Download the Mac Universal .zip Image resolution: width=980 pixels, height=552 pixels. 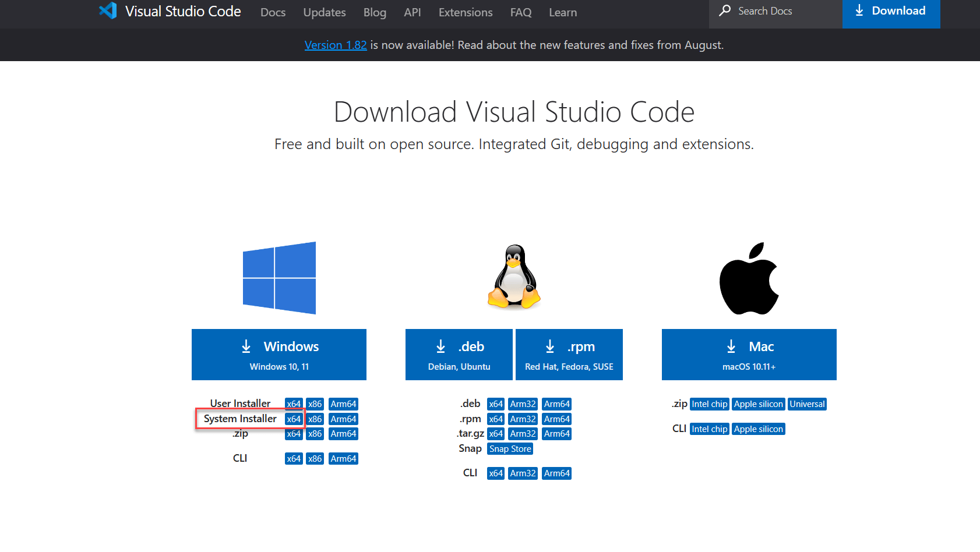(x=807, y=404)
